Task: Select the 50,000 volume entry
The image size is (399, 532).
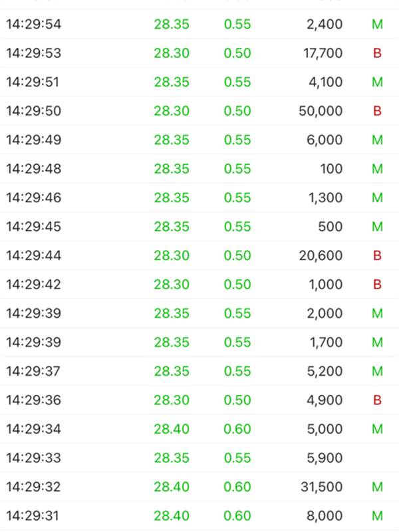Action: 321,111
